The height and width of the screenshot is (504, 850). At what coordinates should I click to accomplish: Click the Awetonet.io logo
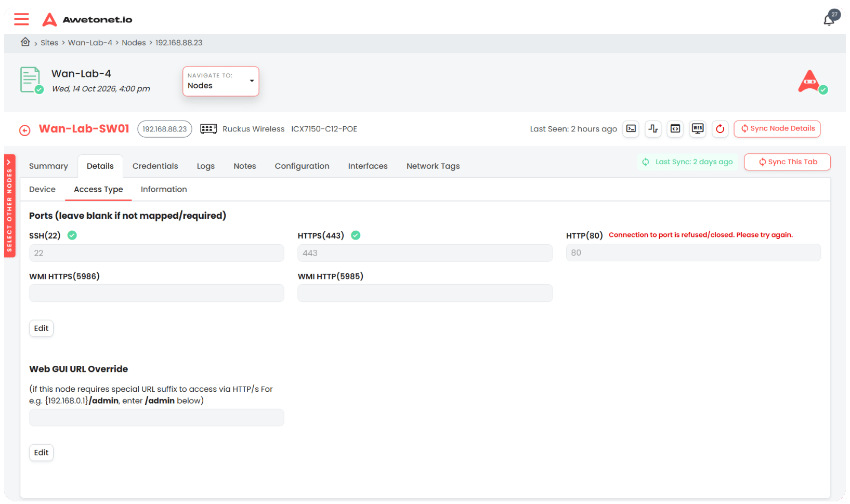pos(87,20)
